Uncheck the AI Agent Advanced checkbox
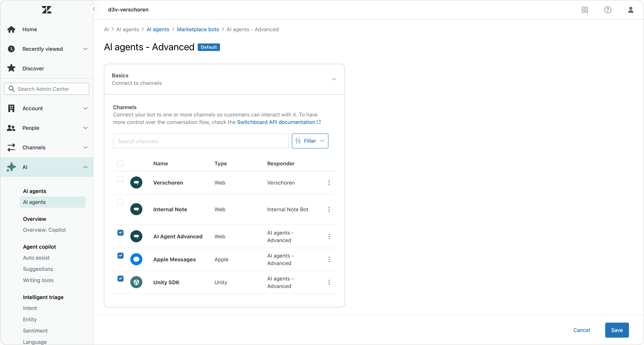644x345 pixels. pos(121,233)
